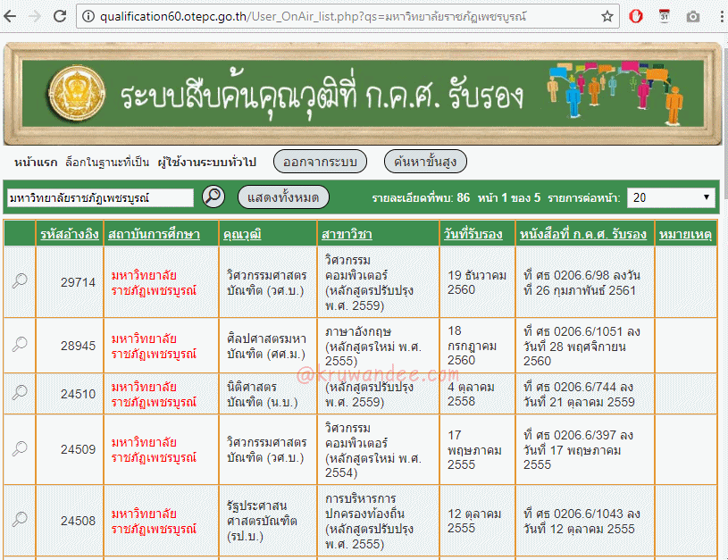Reload the page with the refresh icon
Viewport: 728px width, 560px height.
tap(60, 17)
